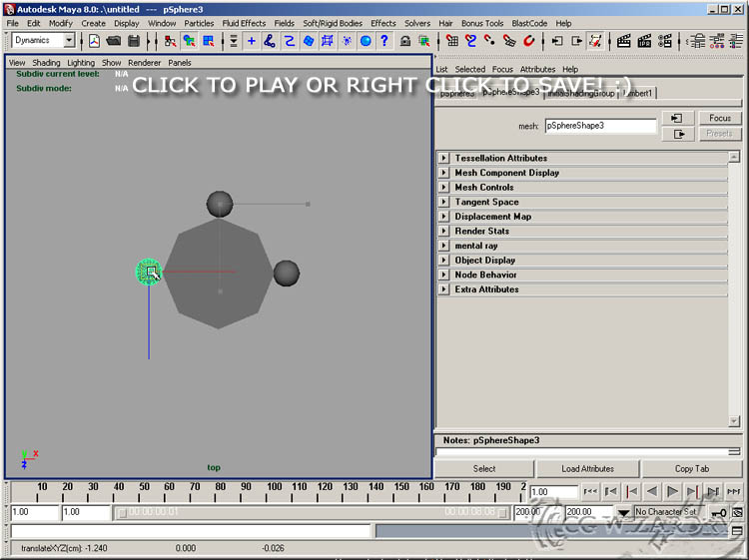749x560 pixels.
Task: Toggle the auto keyframe key button
Action: (x=720, y=512)
